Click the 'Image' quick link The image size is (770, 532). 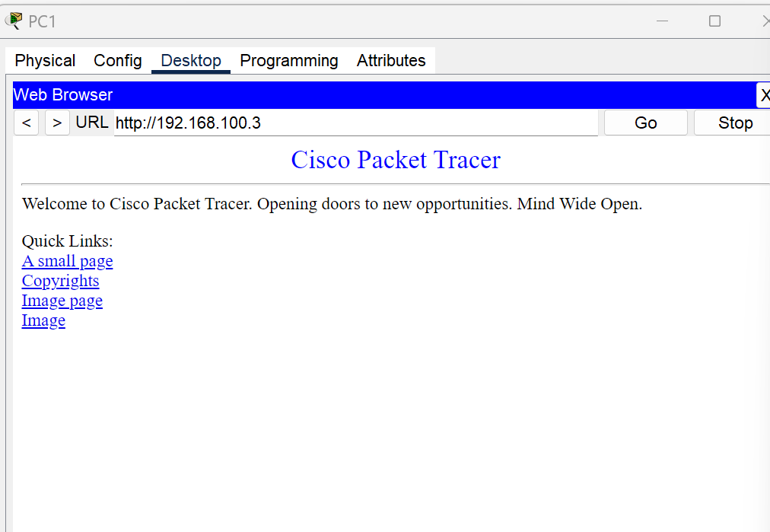coord(43,320)
